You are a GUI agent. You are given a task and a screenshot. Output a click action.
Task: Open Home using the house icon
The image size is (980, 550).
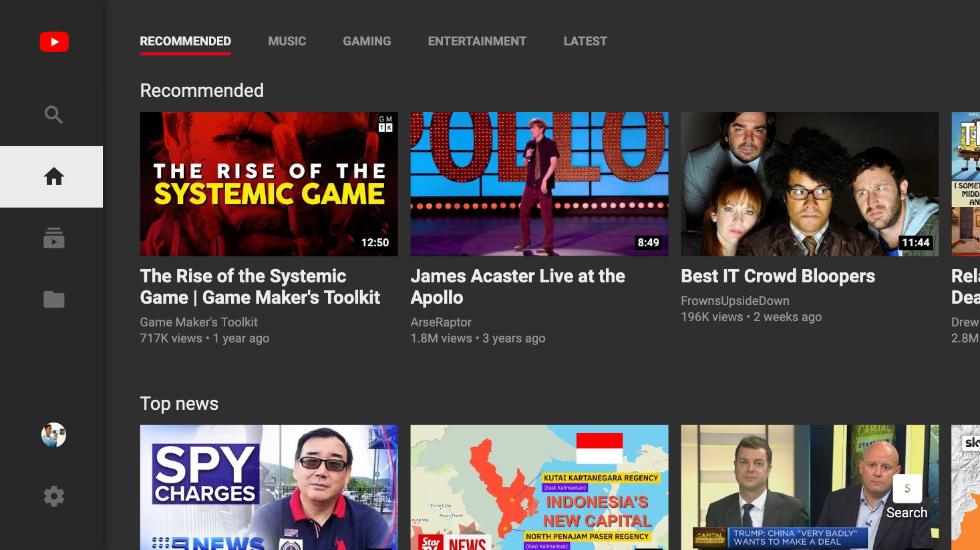53,176
